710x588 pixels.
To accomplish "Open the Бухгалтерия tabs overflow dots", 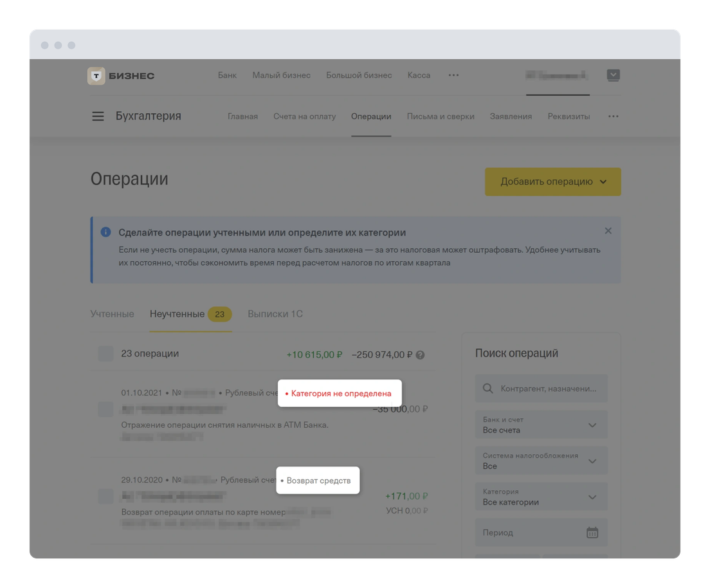I will pos(613,116).
